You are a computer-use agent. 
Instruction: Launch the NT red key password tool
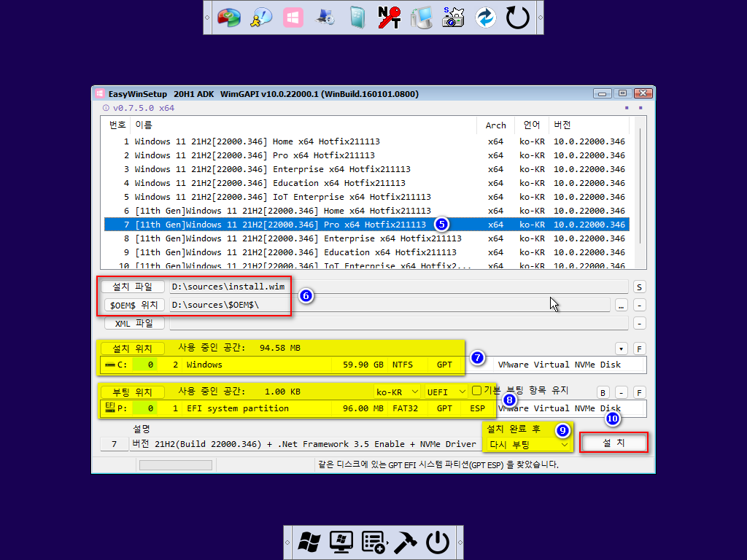[390, 17]
